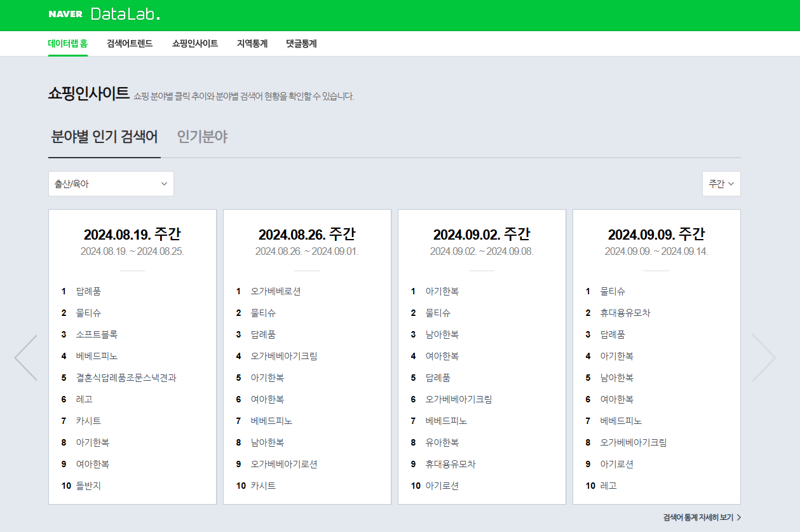Switch to the 인기분야 tab
The image size is (800, 532).
pos(203,136)
